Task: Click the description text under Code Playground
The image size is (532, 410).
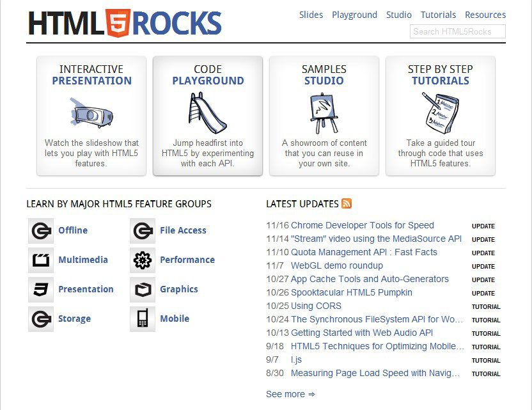Action: (208, 153)
